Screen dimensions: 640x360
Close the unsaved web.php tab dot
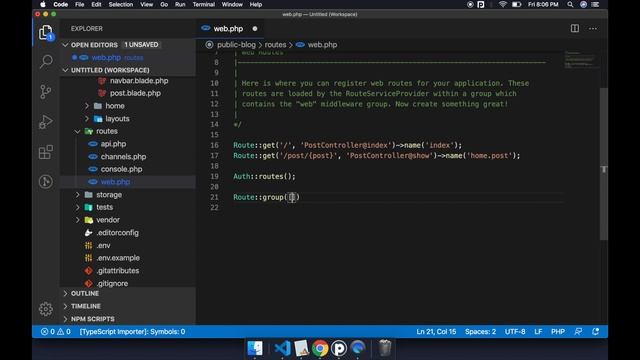[255, 29]
